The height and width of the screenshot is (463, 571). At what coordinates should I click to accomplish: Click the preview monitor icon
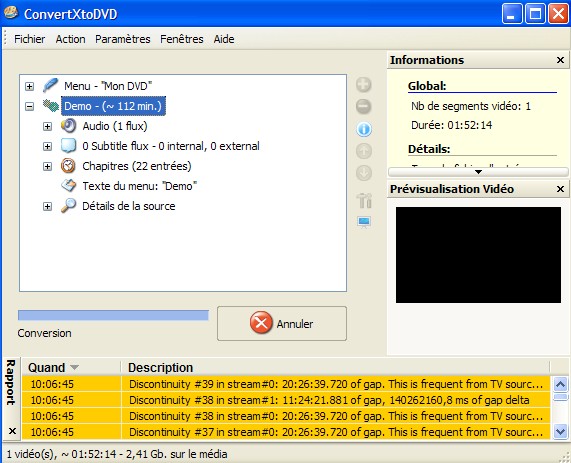click(364, 221)
